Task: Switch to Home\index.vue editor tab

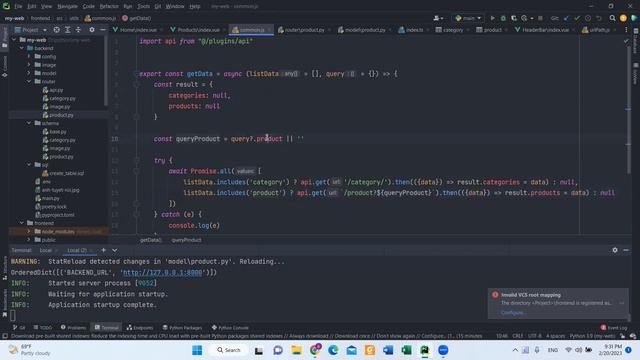Action: pos(138,30)
